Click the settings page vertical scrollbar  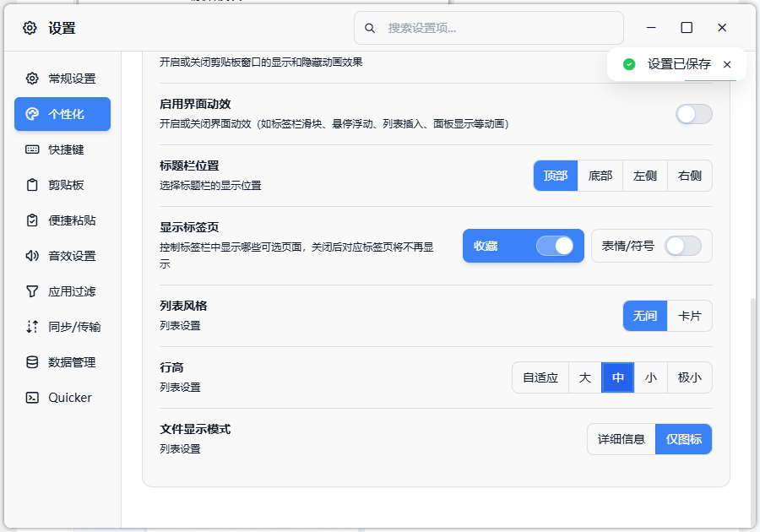click(752, 412)
